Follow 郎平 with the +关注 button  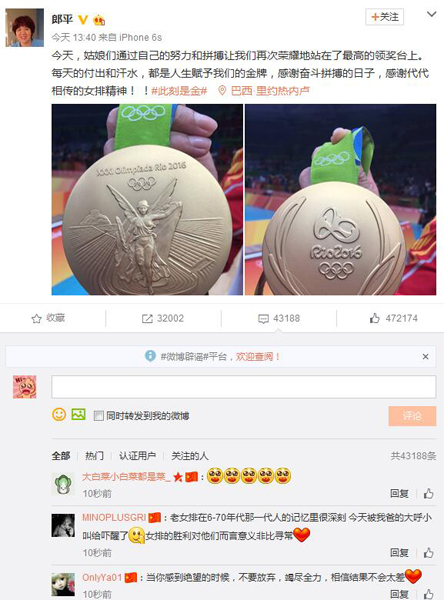click(x=384, y=17)
